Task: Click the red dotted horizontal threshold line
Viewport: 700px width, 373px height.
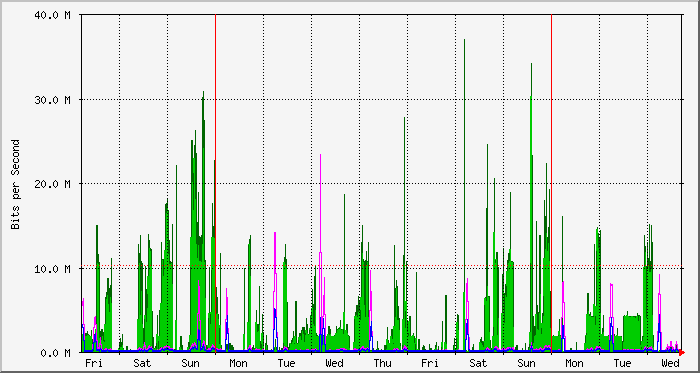Action: click(x=382, y=266)
